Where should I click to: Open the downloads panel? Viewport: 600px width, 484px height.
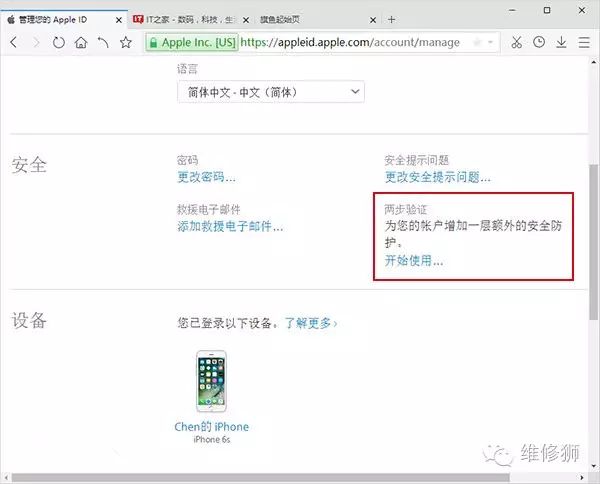561,42
